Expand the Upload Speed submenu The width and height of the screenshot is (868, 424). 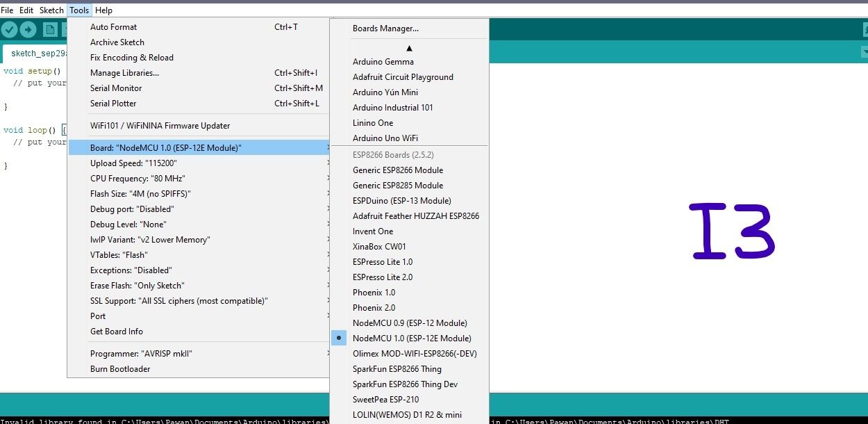pyautogui.click(x=137, y=163)
